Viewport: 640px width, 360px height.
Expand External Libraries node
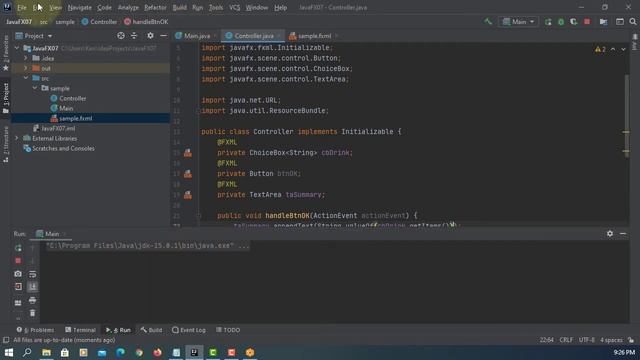pos(17,138)
